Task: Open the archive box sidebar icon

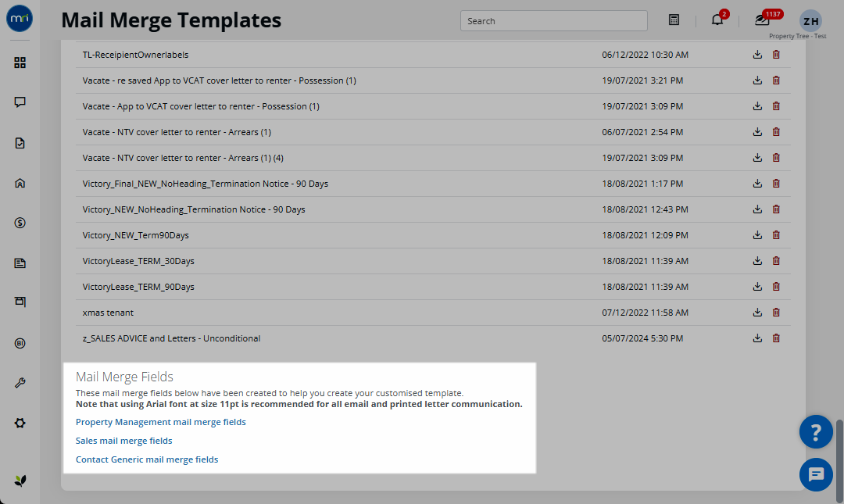Action: tap(20, 302)
